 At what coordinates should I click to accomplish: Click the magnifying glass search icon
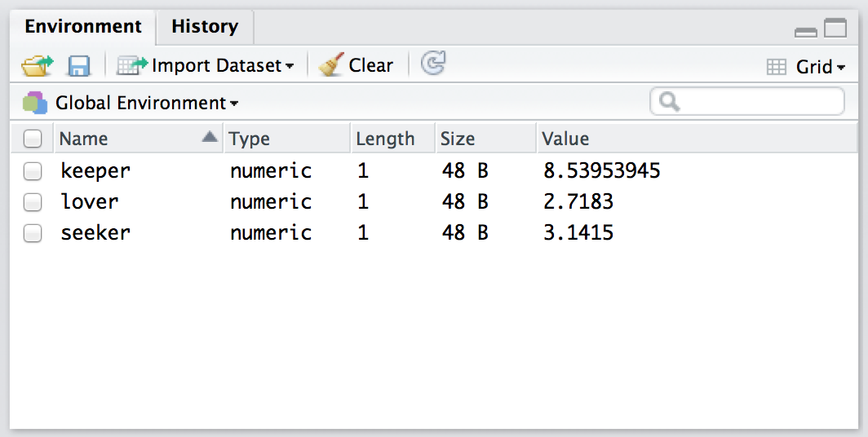tap(669, 102)
